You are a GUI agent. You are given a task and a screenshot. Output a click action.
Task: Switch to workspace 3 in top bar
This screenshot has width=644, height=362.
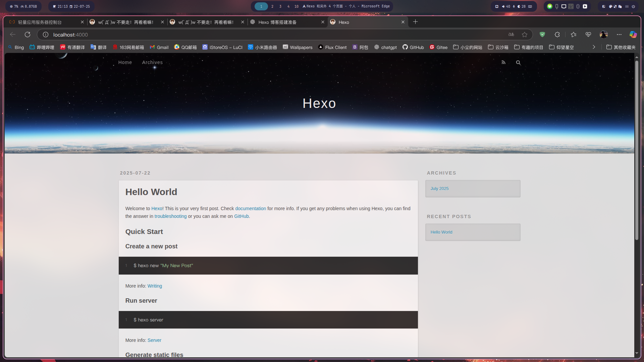tap(280, 6)
